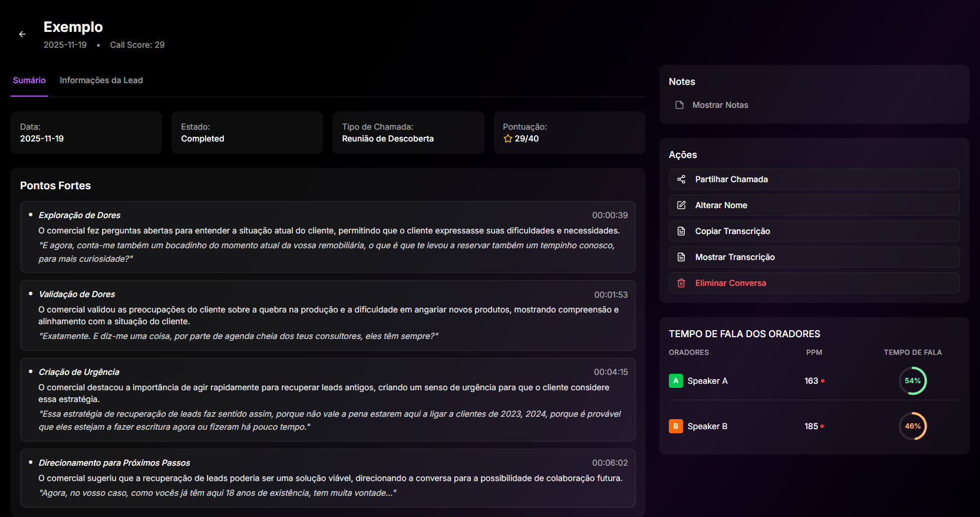Click the back arrow icon
This screenshot has height=517, width=980.
22,34
